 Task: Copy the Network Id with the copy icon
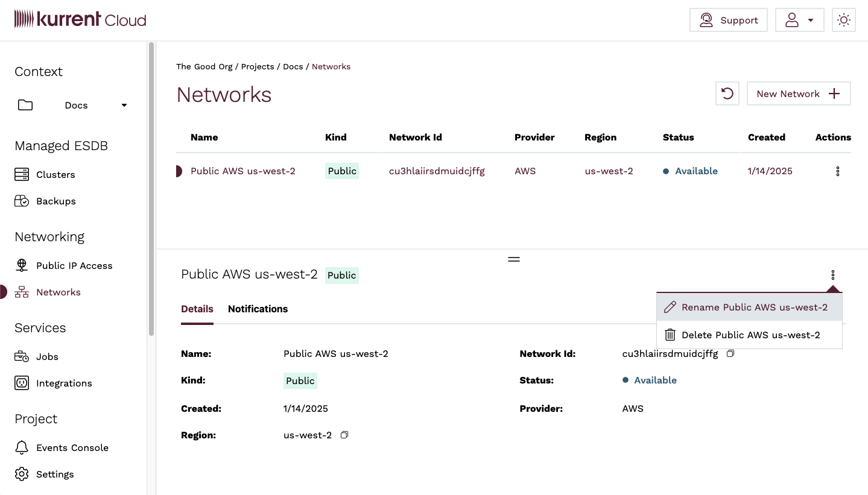tap(730, 353)
